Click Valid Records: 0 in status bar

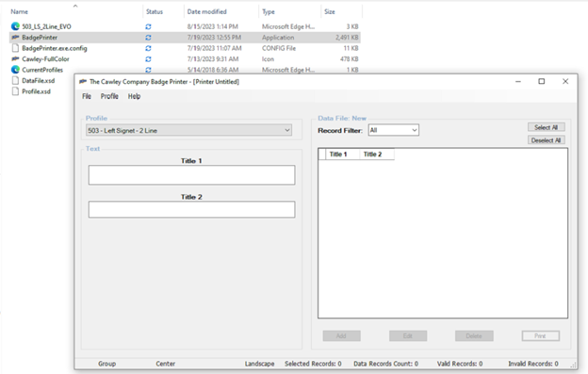460,364
